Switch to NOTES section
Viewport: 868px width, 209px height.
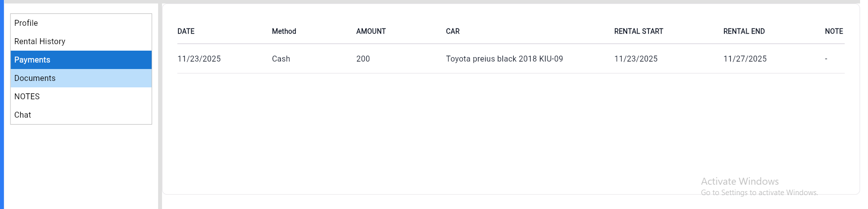tap(27, 96)
